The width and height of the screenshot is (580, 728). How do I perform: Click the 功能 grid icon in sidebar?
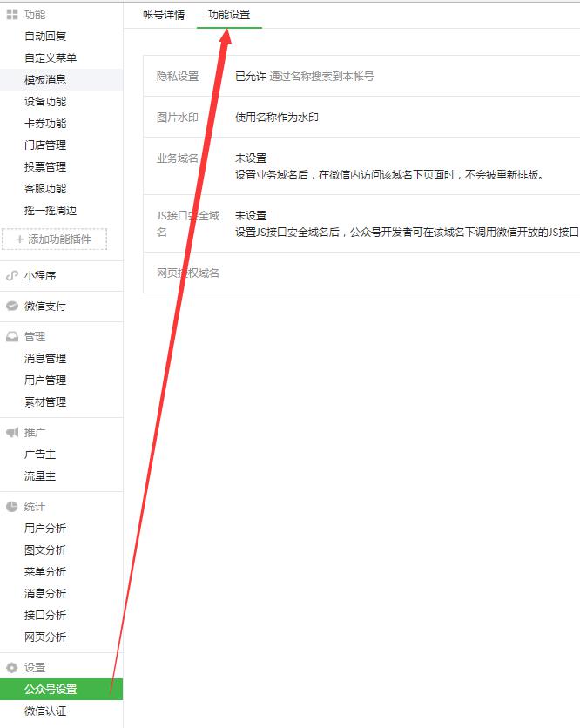coord(12,15)
